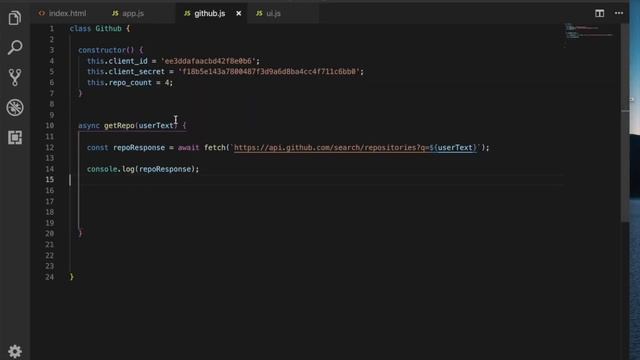The image size is (640, 360).
Task: Click the 'async' keyword on line 10
Action: click(89, 125)
